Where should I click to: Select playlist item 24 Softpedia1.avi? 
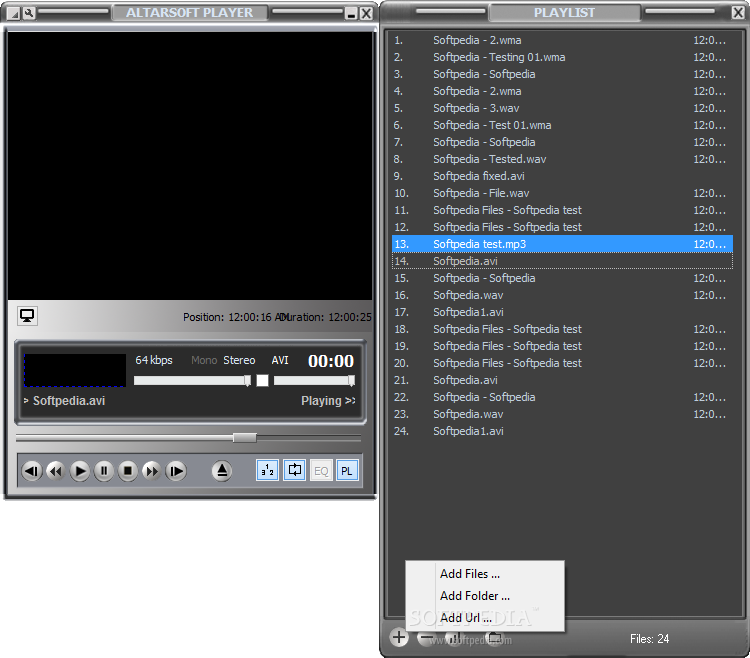562,431
